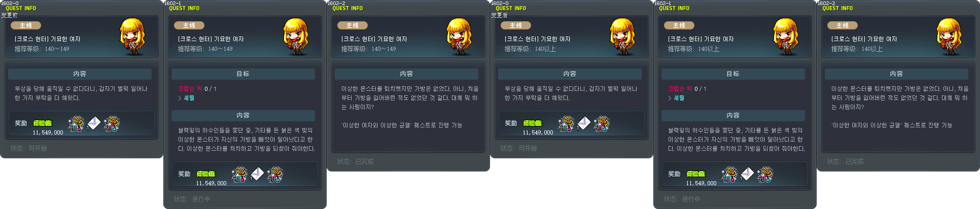Click the green 经验值 label in the 变更前 panel
980x209 pixels.
(43, 123)
